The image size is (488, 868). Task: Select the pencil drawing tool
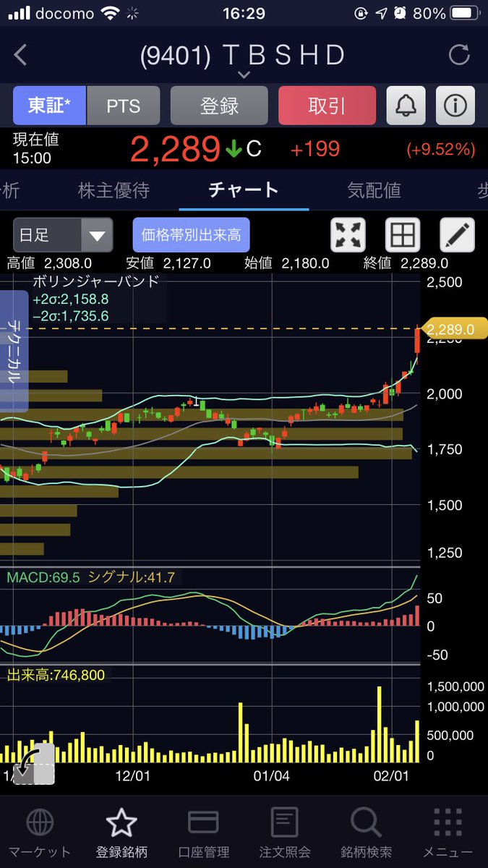(x=458, y=235)
